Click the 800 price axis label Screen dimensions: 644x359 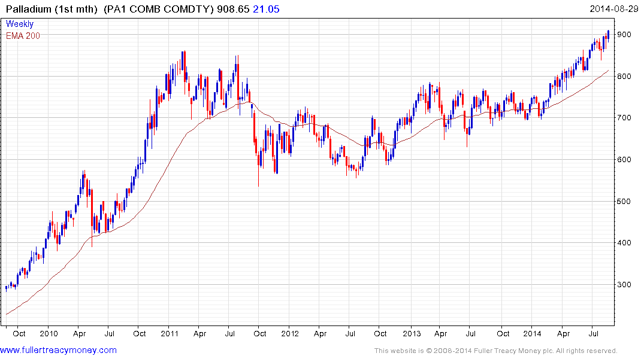coord(624,77)
